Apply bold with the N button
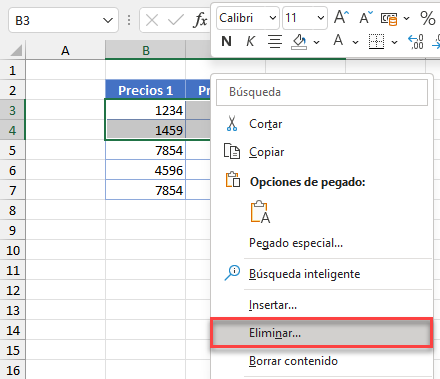Viewport: 440px width, 379px height. (x=226, y=42)
